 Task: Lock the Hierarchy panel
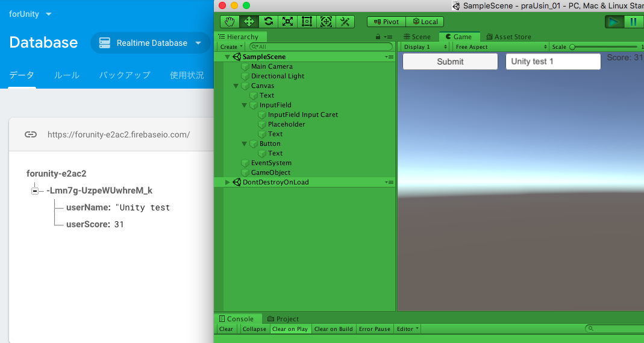click(x=378, y=37)
